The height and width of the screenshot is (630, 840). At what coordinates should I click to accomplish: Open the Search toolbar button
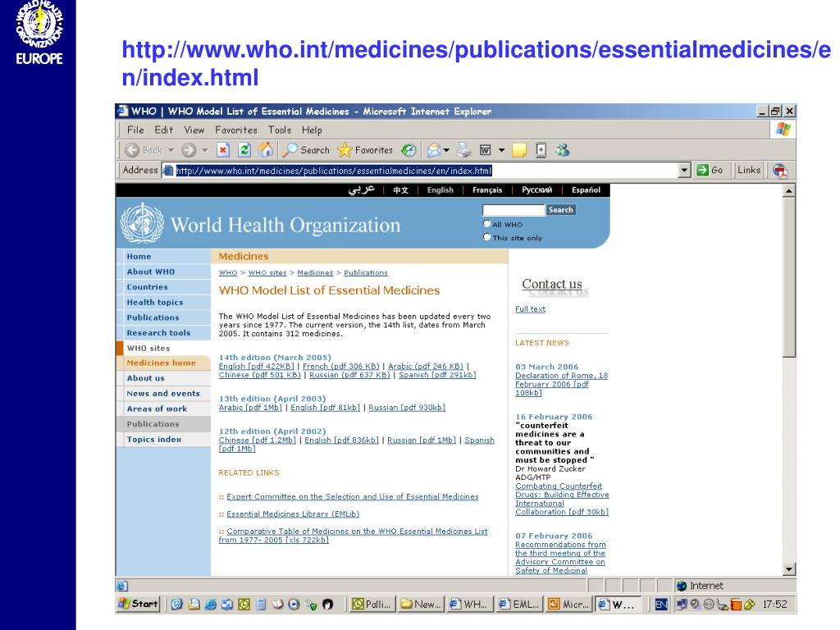pos(306,151)
